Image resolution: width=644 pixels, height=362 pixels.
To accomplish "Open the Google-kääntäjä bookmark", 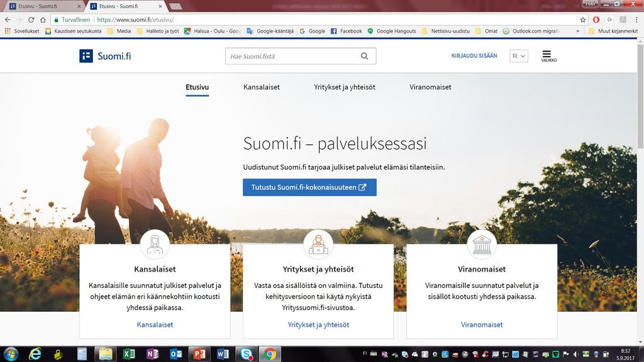I will (270, 31).
